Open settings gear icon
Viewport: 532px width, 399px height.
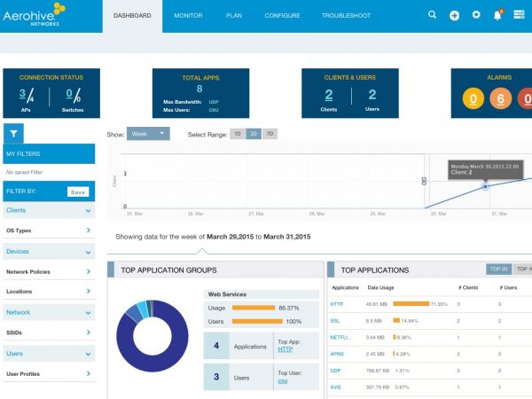476,14
